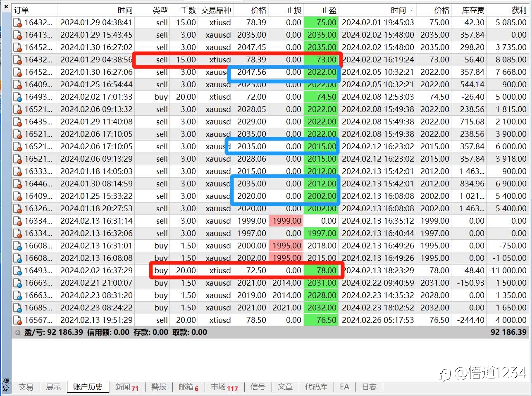Sort by the 止损 column header
This screenshot has width=532, height=396.
pyautogui.click(x=286, y=10)
